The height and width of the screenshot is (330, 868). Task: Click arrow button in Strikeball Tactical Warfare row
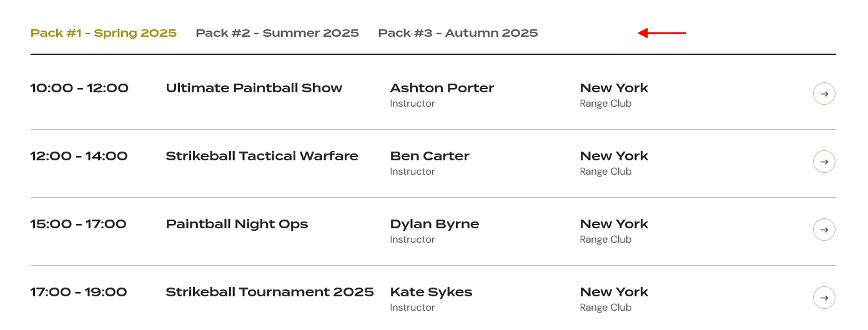[x=824, y=162]
